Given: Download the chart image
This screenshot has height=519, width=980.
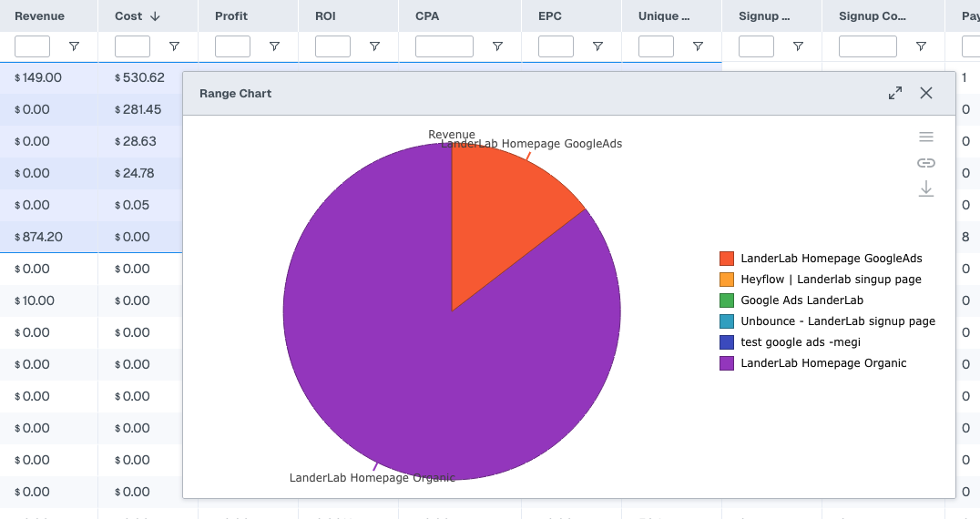Looking at the screenshot, I should point(926,188).
